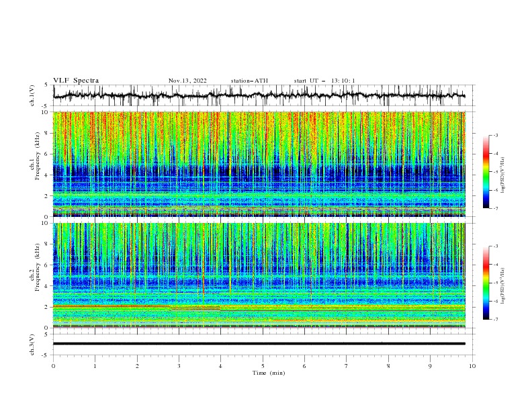Viewport: 532px width, 411px height.
Task: Click the "ch.3(V)" axis label
Action: [32, 345]
